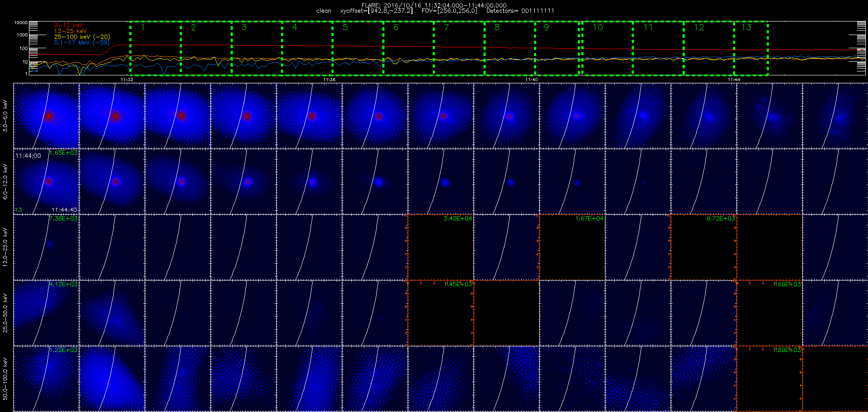Click the red 3-12 keV legend entry
The width and height of the screenshot is (868, 412).
pos(68,25)
